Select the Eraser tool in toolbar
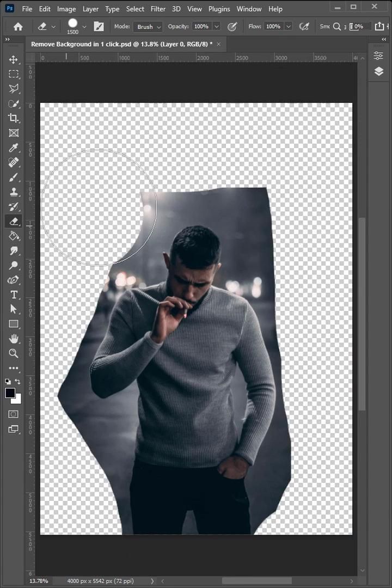392x588 pixels. pyautogui.click(x=14, y=221)
